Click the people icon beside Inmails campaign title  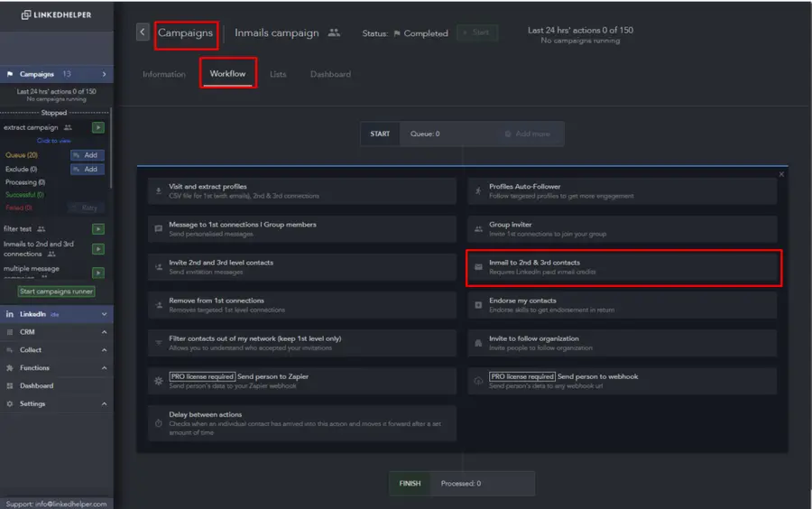pyautogui.click(x=334, y=32)
